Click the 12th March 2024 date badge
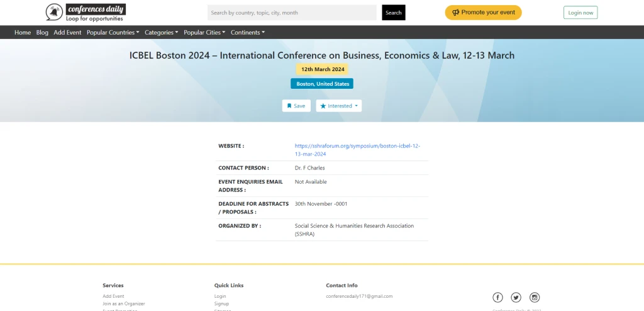Viewport: 644px width, 311px height. (x=323, y=69)
